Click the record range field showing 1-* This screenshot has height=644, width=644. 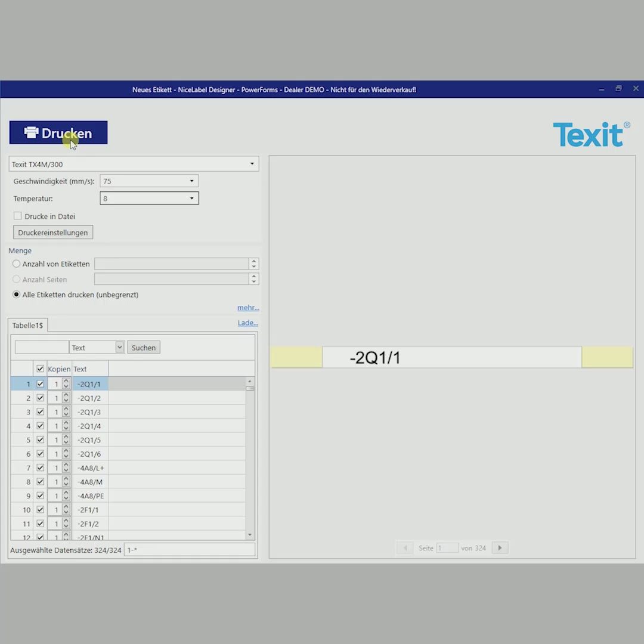click(x=190, y=550)
